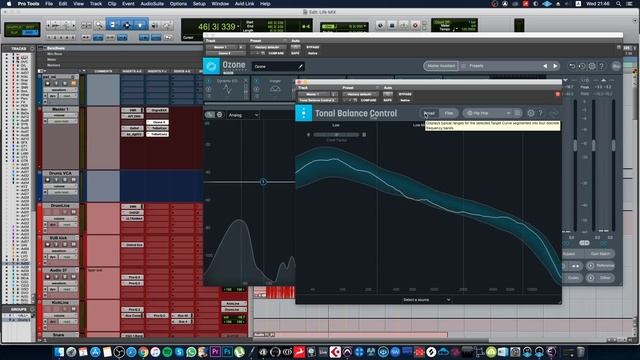Select the Pro Tools Pencil tool
The width and height of the screenshot is (640, 360).
167,25
